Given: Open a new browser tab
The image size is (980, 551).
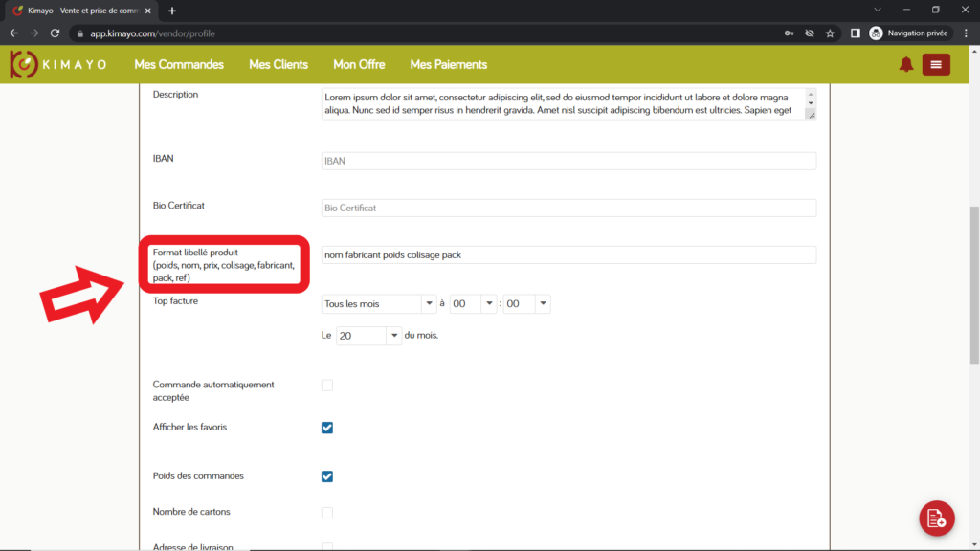Looking at the screenshot, I should pyautogui.click(x=172, y=11).
